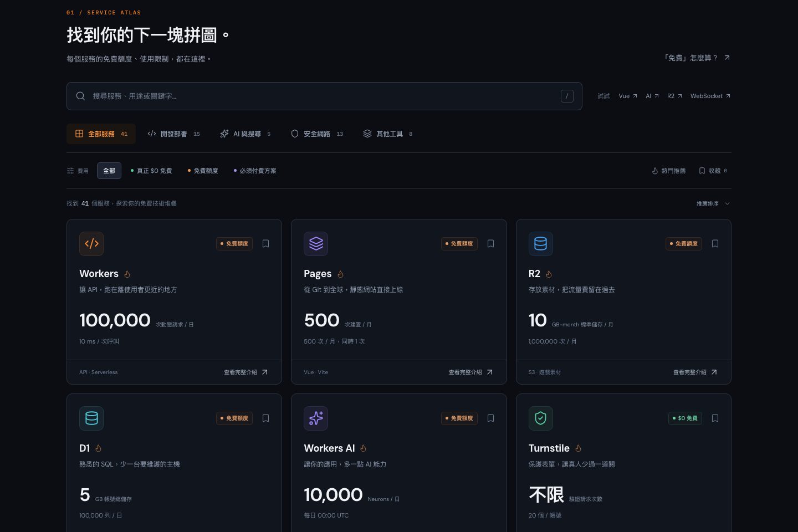
Task: Click the R2 免費額度 badge
Action: point(684,243)
